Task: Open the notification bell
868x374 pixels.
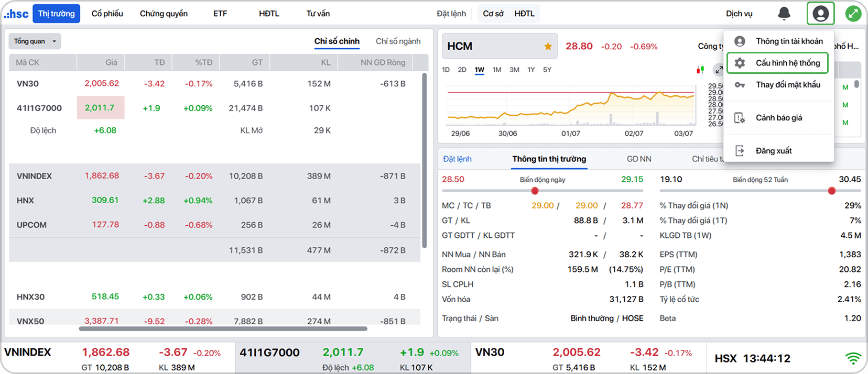Action: [784, 14]
